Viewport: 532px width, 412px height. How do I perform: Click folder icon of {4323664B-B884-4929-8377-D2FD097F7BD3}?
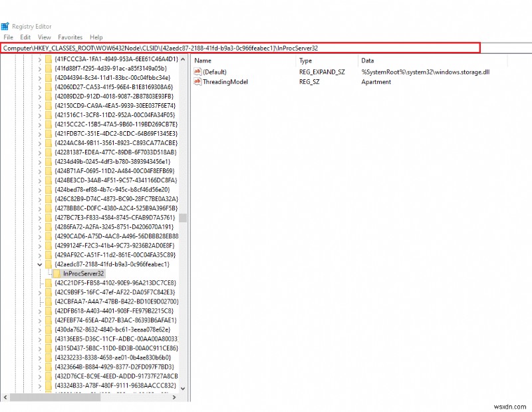(49, 367)
